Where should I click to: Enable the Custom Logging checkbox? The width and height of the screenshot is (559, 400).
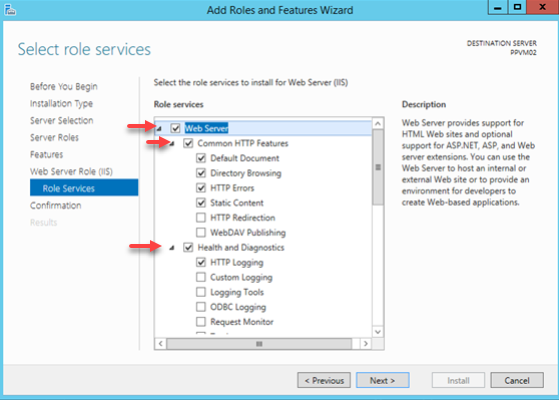click(201, 277)
